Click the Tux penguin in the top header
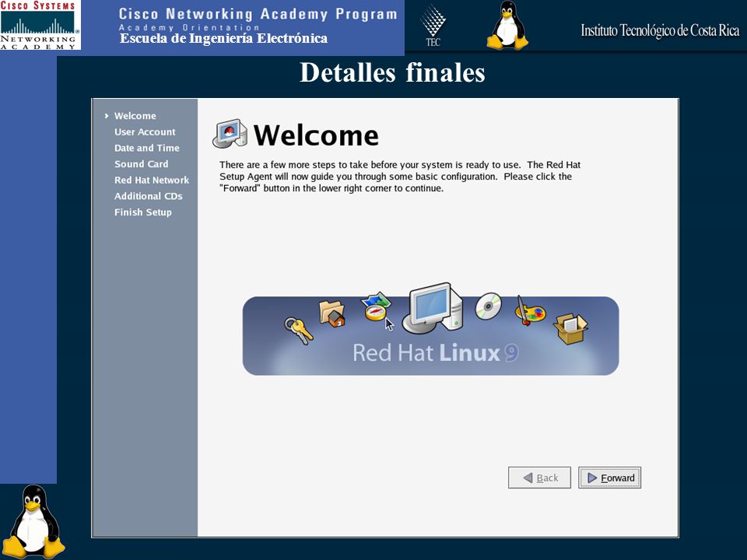The height and width of the screenshot is (560, 747). [507, 25]
